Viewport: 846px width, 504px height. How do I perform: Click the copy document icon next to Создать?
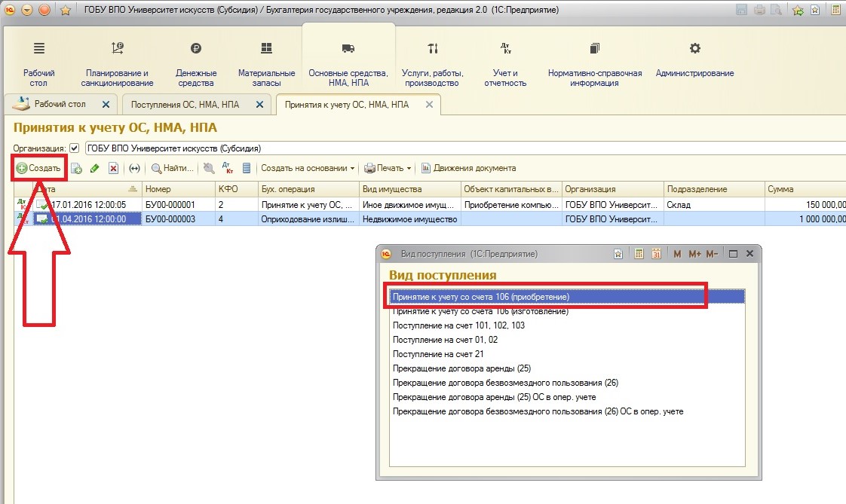pos(76,169)
